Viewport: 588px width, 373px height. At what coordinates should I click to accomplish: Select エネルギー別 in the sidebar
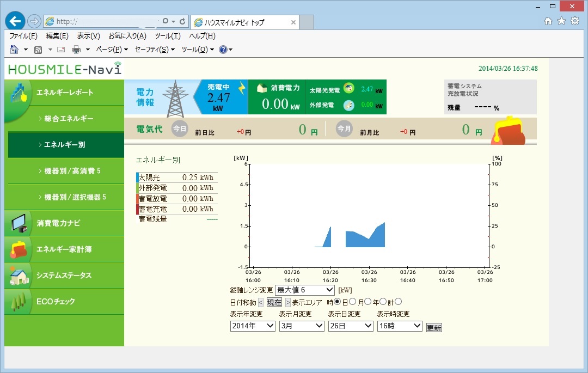tap(66, 145)
